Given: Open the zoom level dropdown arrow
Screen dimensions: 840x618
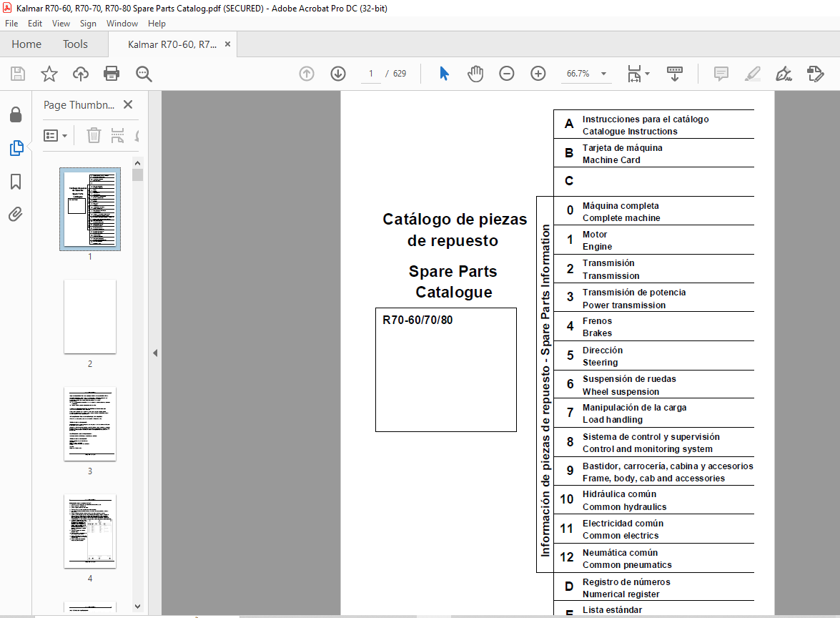Looking at the screenshot, I should 604,74.
